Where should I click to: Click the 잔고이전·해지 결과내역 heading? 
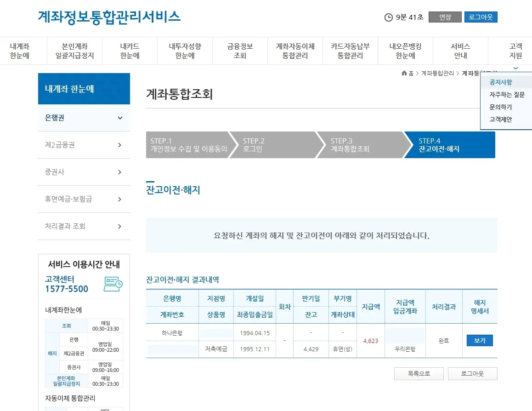pyautogui.click(x=182, y=280)
